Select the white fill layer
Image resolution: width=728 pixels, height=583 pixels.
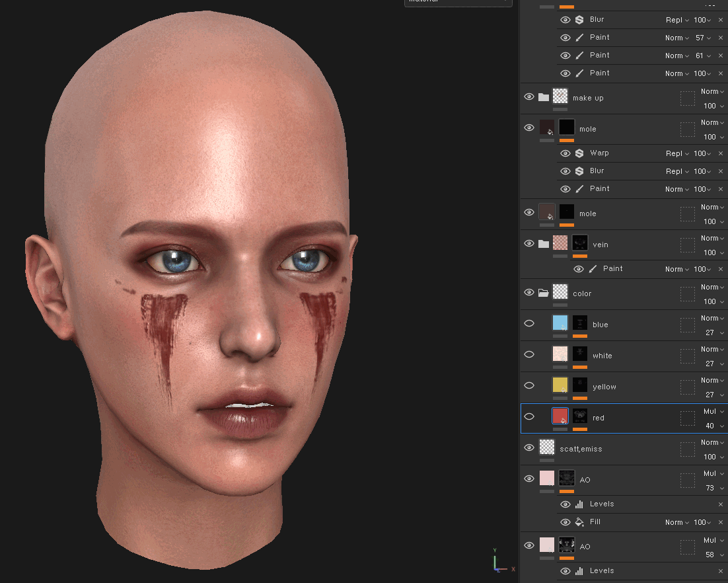(x=602, y=356)
